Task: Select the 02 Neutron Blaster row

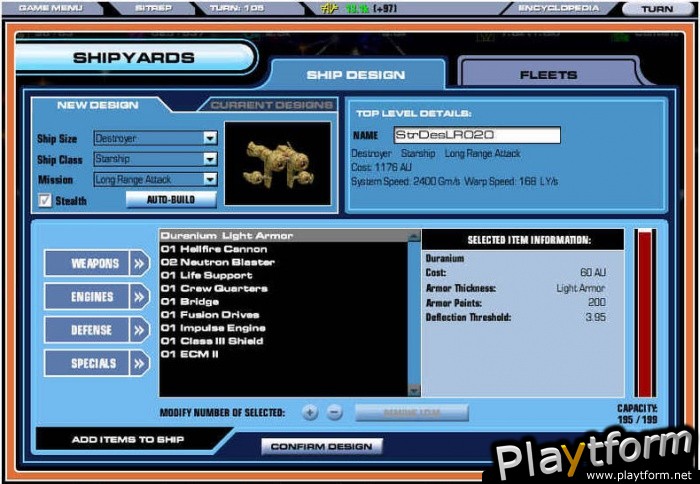Action: [283, 262]
